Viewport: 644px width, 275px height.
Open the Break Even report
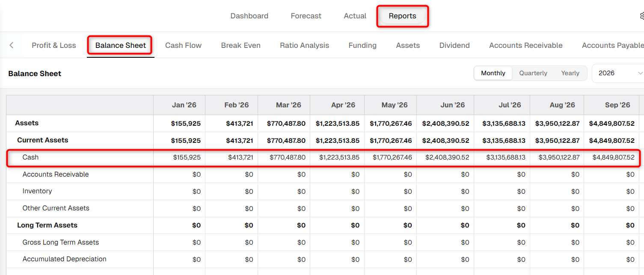coord(241,45)
